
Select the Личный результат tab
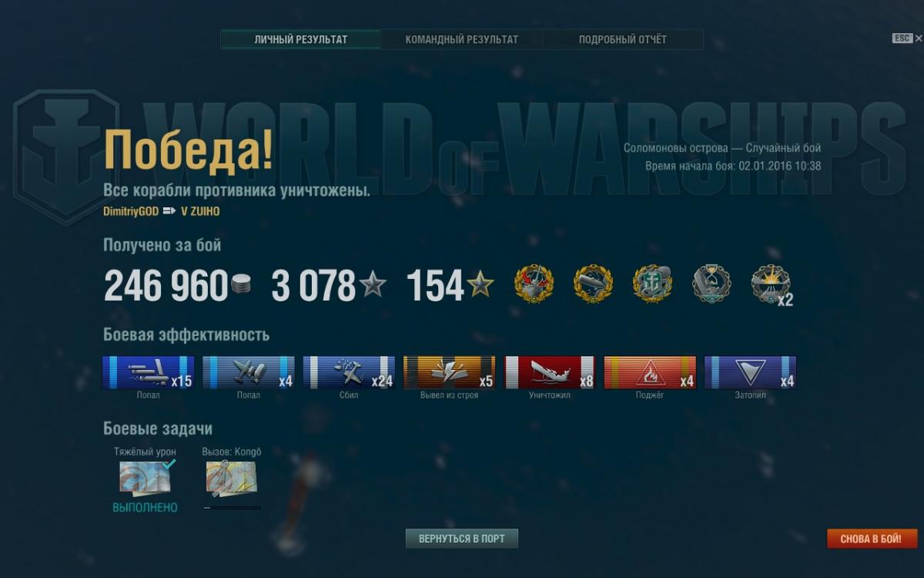tap(301, 39)
